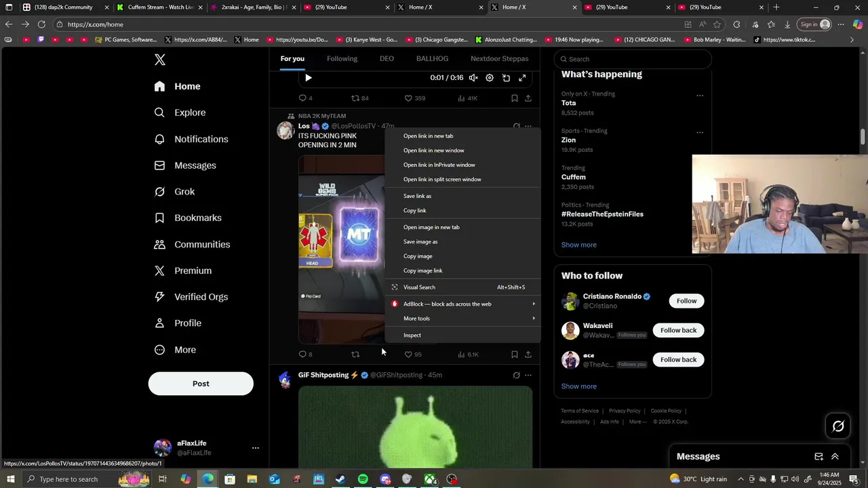Open Terms of Service footer link

580,411
